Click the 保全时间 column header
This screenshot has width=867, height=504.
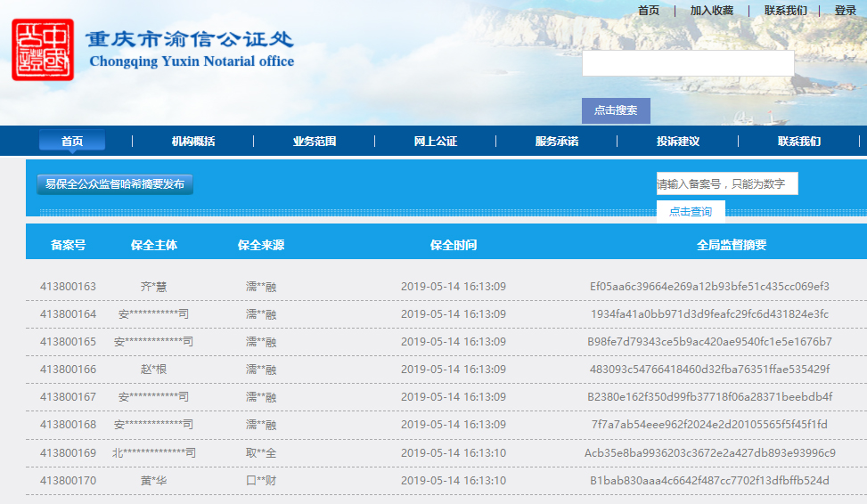click(x=453, y=245)
